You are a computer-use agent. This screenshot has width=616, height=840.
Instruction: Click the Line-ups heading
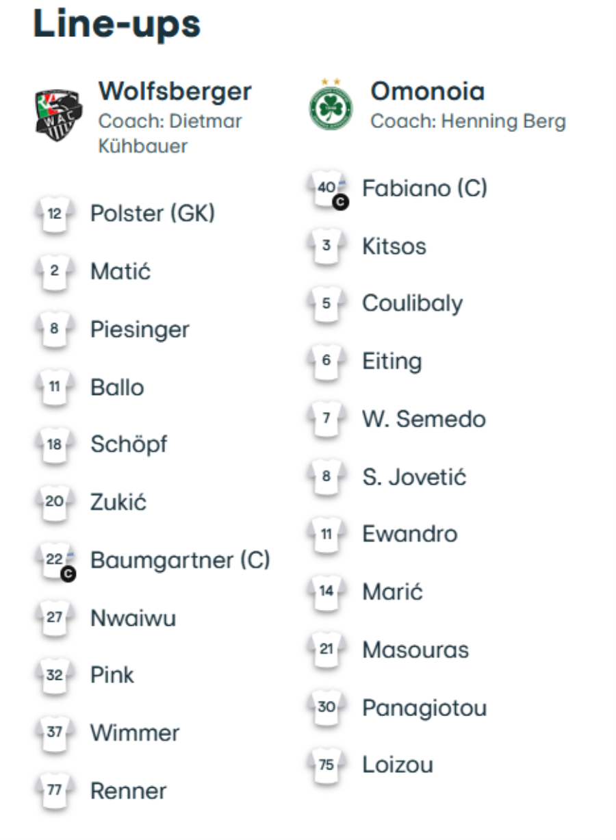117,24
